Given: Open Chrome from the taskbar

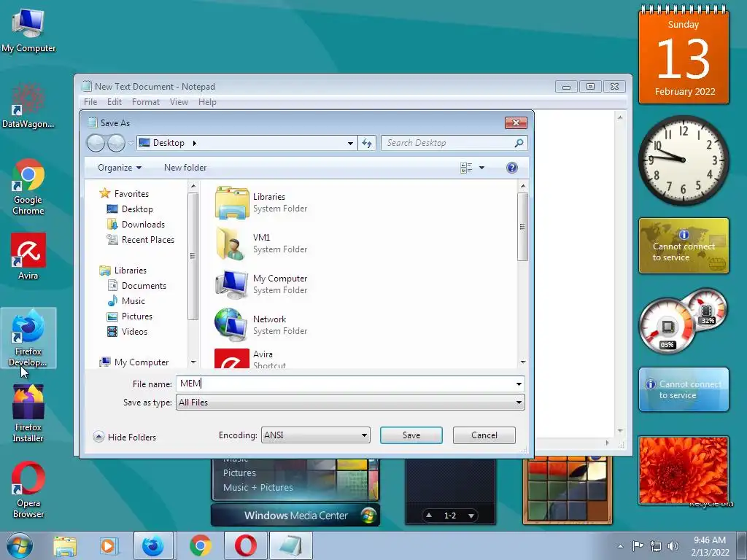Looking at the screenshot, I should click(201, 545).
